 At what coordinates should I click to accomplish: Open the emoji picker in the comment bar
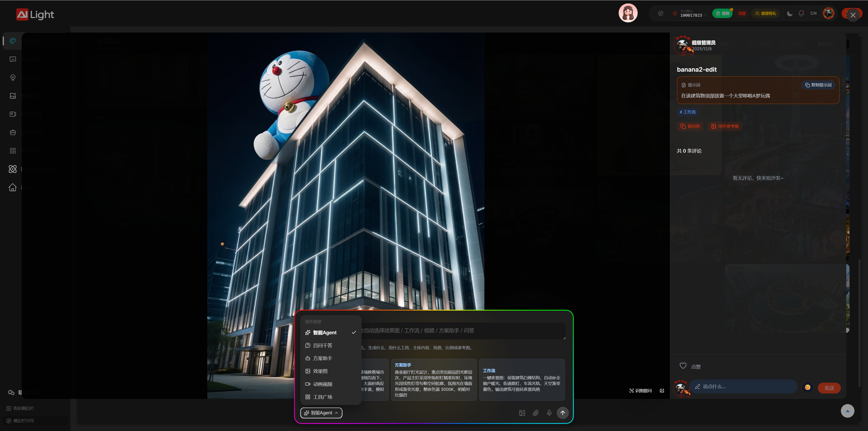[x=807, y=388]
